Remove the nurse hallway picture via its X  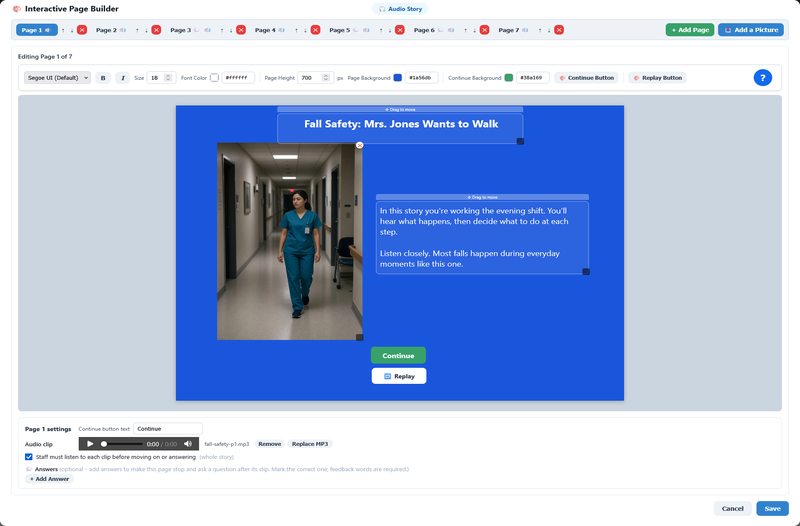[360, 145]
